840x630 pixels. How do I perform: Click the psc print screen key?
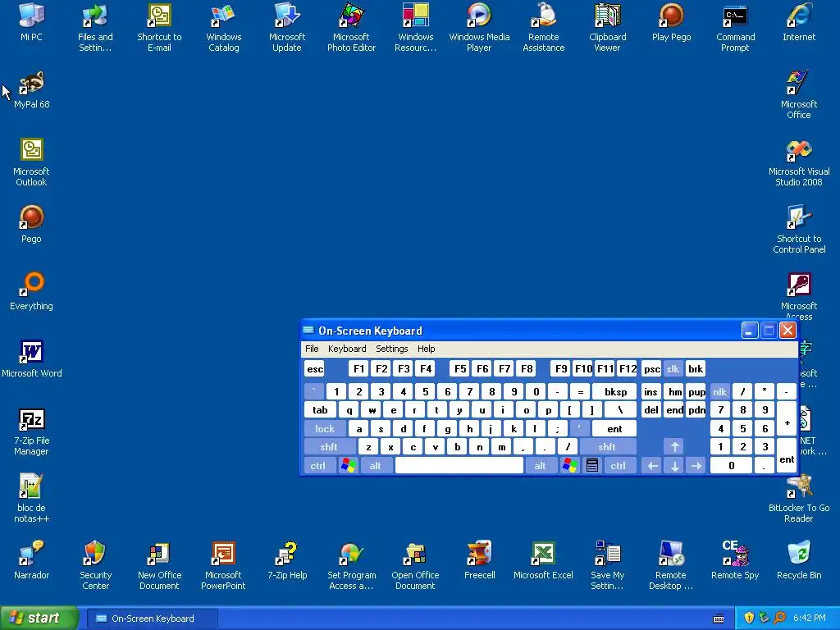click(x=651, y=368)
